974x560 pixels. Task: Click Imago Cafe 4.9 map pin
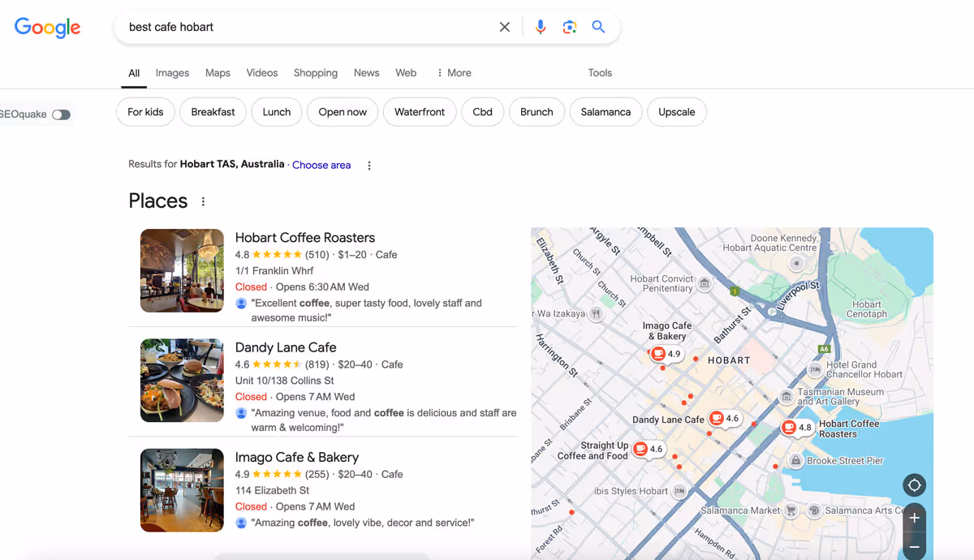[666, 354]
